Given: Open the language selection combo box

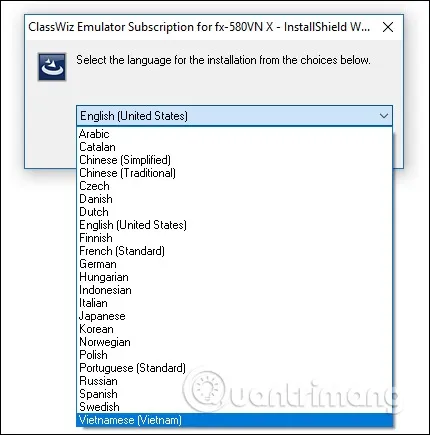Looking at the screenshot, I should (234, 116).
